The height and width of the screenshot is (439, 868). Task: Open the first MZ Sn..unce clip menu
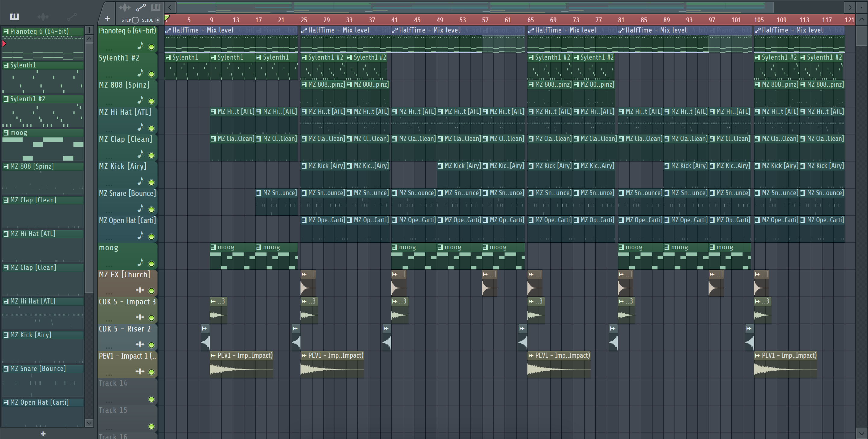tap(259, 193)
